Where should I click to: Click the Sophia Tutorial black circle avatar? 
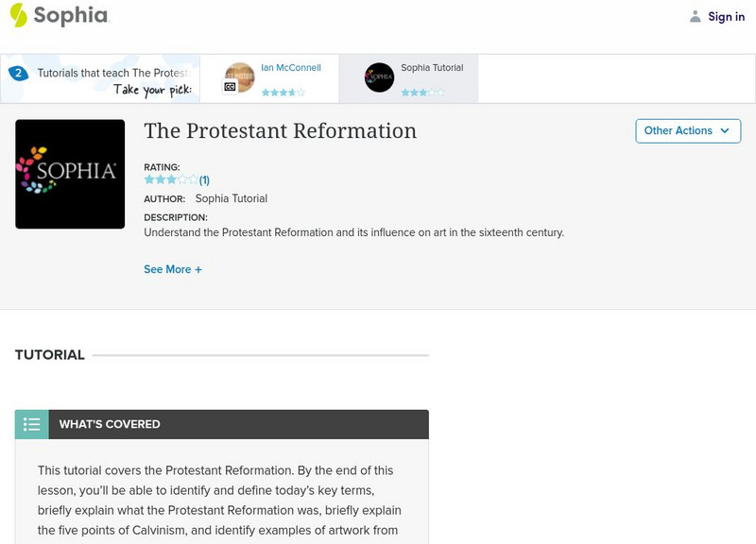coord(380,76)
